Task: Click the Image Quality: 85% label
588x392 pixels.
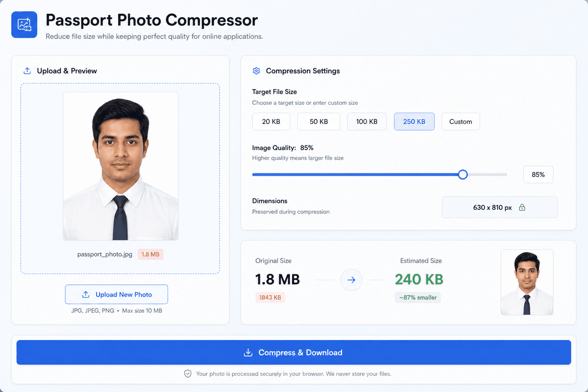Action: coord(283,147)
